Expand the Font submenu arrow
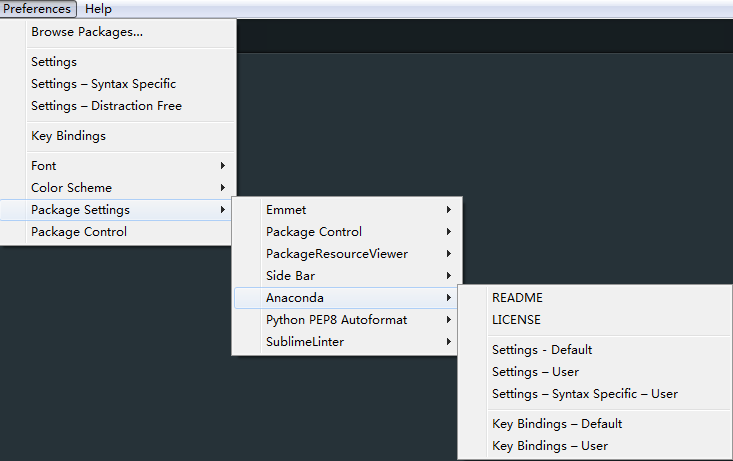The height and width of the screenshot is (461, 733). [223, 166]
